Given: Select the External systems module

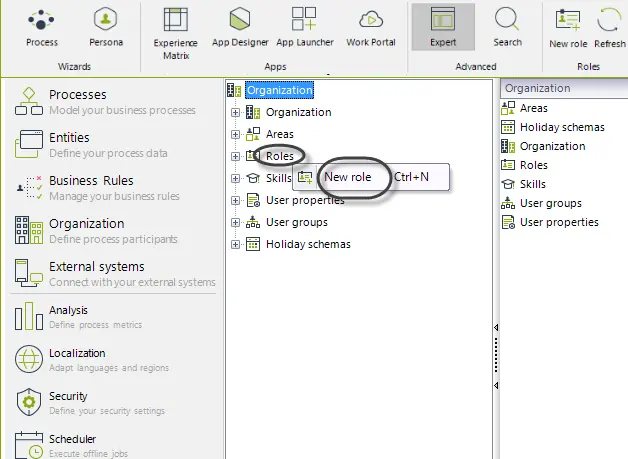Looking at the screenshot, I should tap(115, 274).
